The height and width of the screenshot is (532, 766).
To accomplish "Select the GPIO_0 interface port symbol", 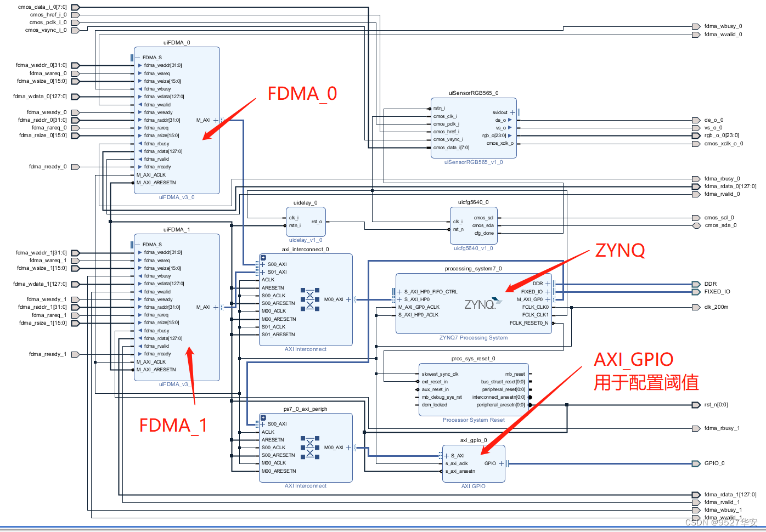I will click(x=696, y=463).
